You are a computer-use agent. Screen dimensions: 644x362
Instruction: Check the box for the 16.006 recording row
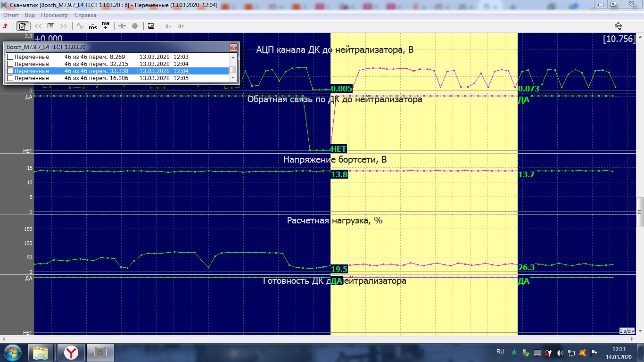coord(10,78)
